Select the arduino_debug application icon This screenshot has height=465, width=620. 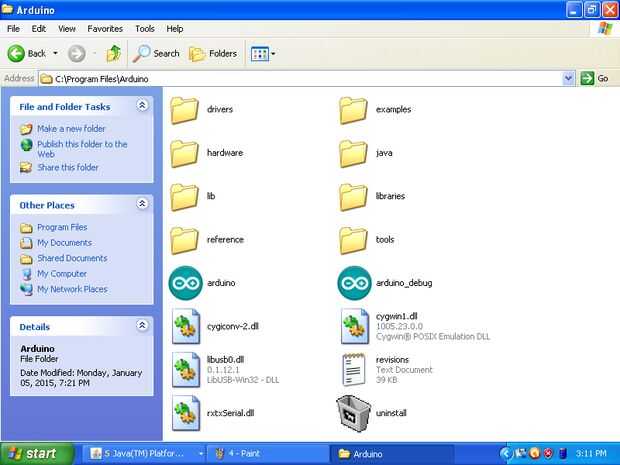[354, 283]
